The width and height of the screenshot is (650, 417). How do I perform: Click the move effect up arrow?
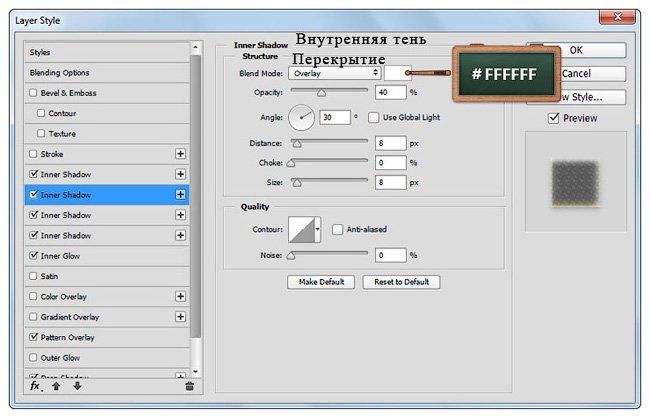click(x=57, y=385)
